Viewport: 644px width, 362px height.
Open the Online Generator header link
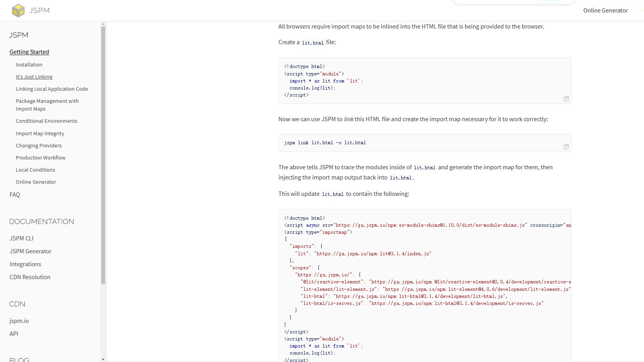click(605, 11)
